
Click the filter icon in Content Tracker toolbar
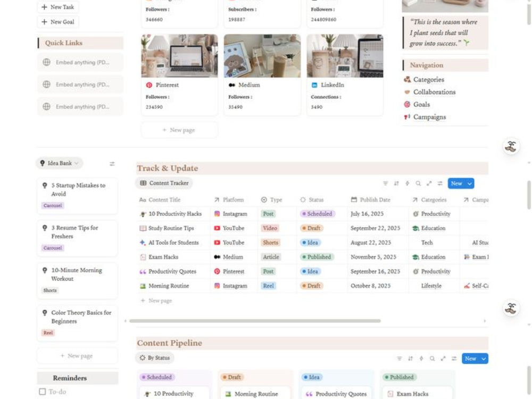tap(385, 183)
